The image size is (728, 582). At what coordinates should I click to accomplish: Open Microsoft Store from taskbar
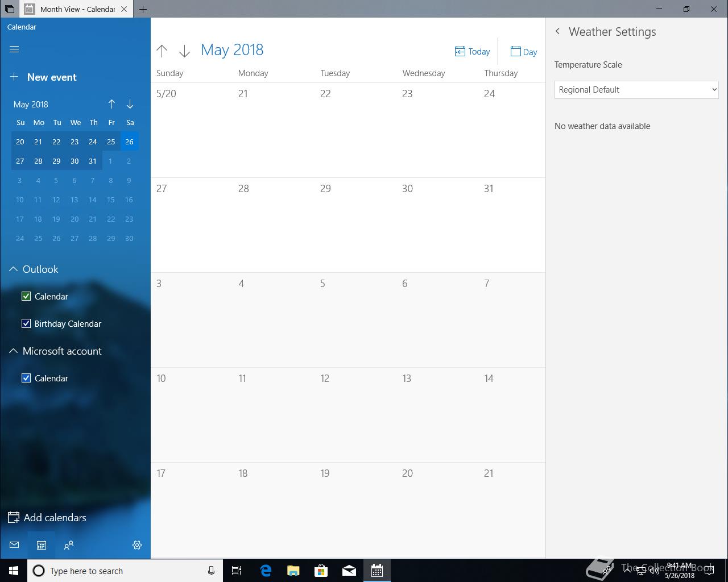tap(321, 571)
